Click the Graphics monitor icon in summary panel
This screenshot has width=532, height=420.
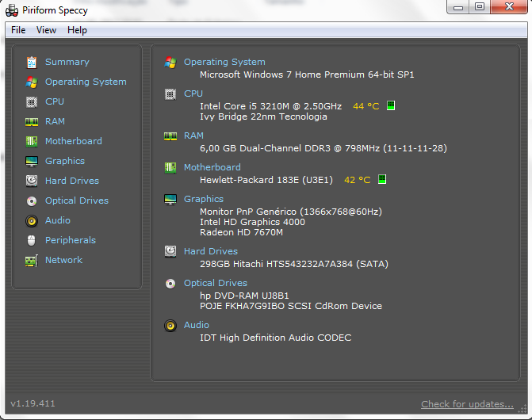(170, 200)
